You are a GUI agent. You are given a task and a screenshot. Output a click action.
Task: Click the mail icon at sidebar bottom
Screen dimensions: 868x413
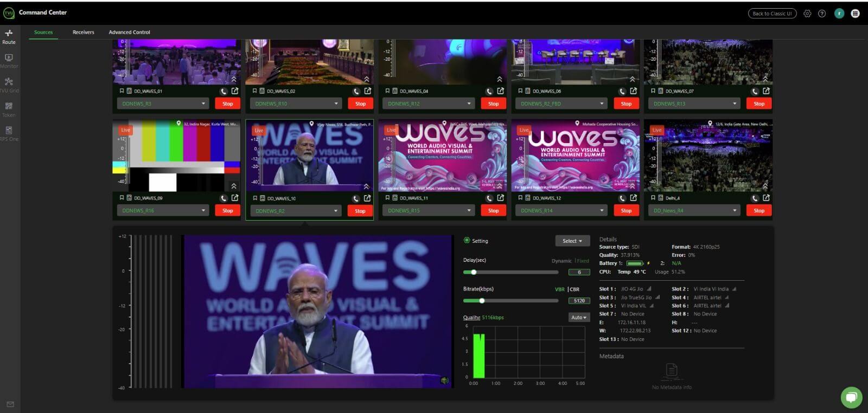pos(10,404)
